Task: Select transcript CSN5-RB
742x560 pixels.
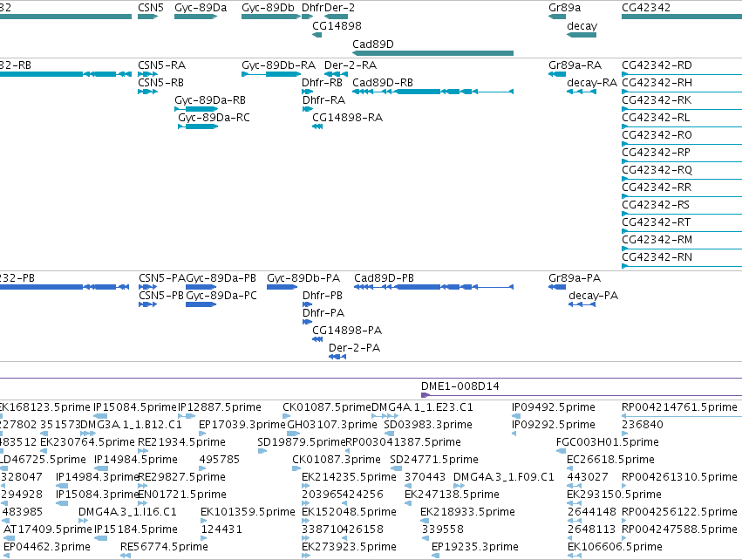Action: coord(161,82)
